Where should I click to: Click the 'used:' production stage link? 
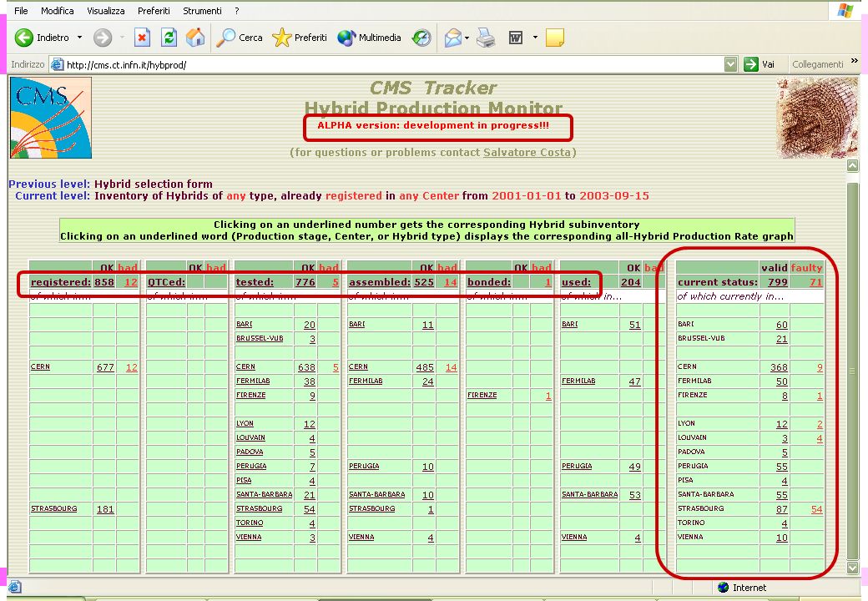click(576, 281)
